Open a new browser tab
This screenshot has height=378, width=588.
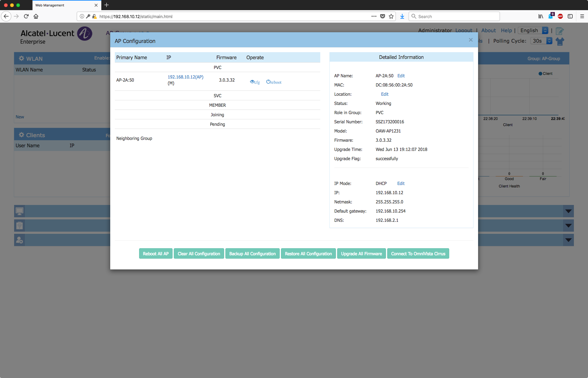click(107, 5)
